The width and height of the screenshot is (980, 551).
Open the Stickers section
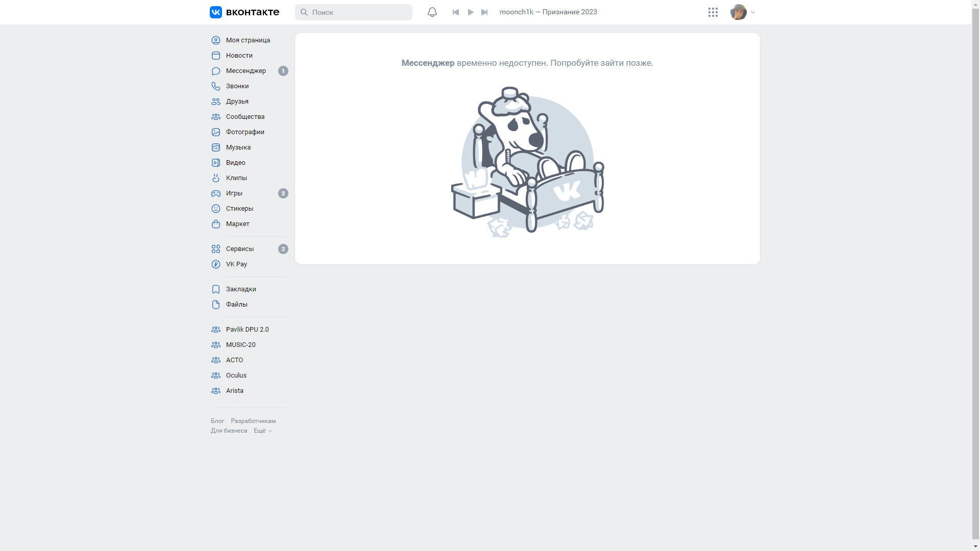pyautogui.click(x=239, y=209)
